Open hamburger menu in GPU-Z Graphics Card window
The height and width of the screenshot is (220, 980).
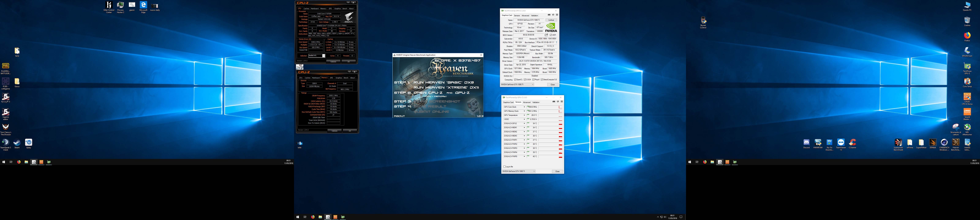557,15
